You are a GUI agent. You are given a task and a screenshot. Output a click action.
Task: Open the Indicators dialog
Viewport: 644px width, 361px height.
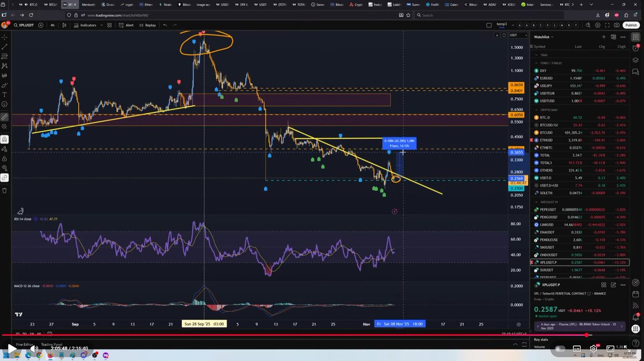pyautogui.click(x=85, y=25)
